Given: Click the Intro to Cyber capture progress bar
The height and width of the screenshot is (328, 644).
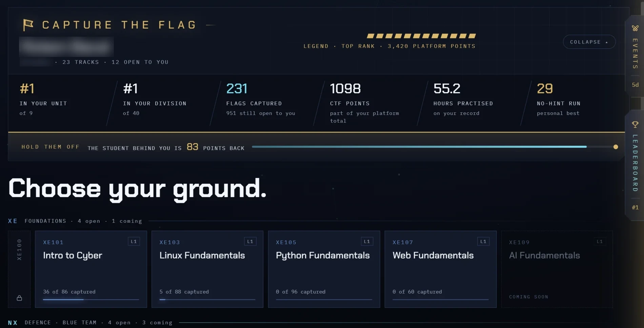Looking at the screenshot, I should click(x=91, y=300).
